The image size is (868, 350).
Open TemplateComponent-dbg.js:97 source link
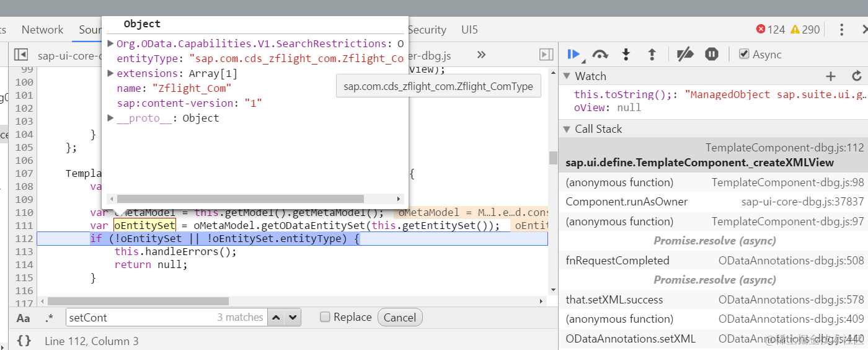tap(787, 222)
